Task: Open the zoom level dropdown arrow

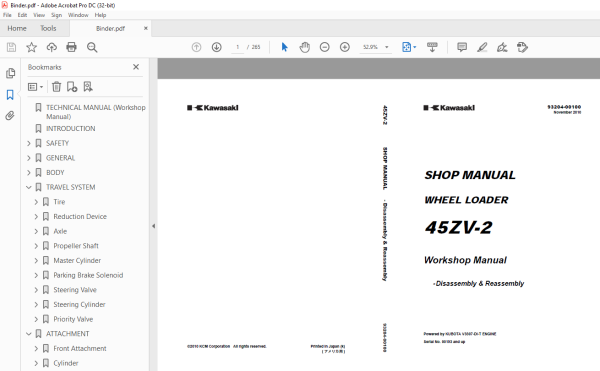Action: coord(386,47)
